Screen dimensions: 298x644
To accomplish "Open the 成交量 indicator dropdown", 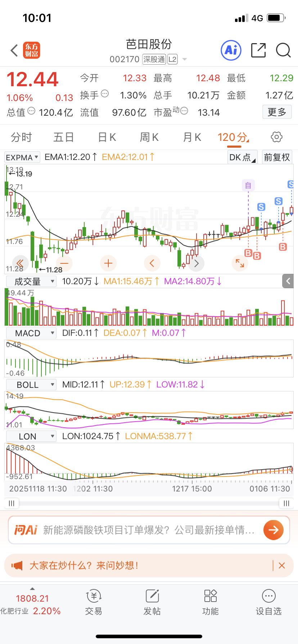I will (x=31, y=281).
